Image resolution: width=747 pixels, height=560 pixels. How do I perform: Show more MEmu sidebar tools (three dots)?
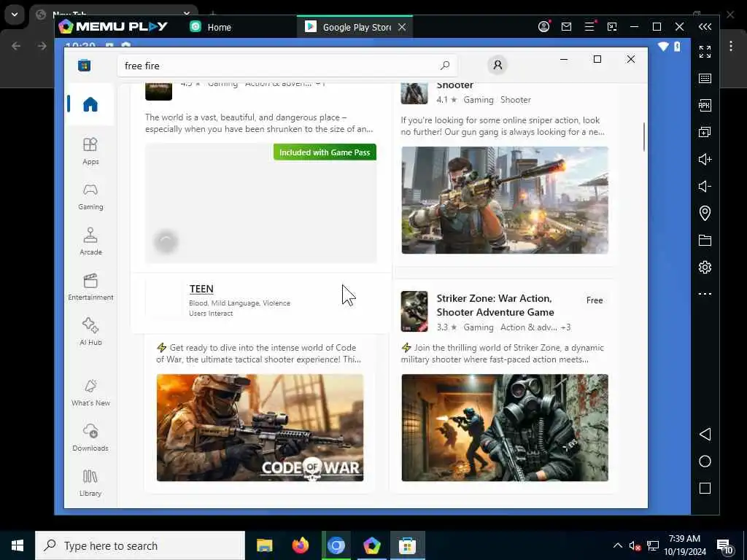705,294
